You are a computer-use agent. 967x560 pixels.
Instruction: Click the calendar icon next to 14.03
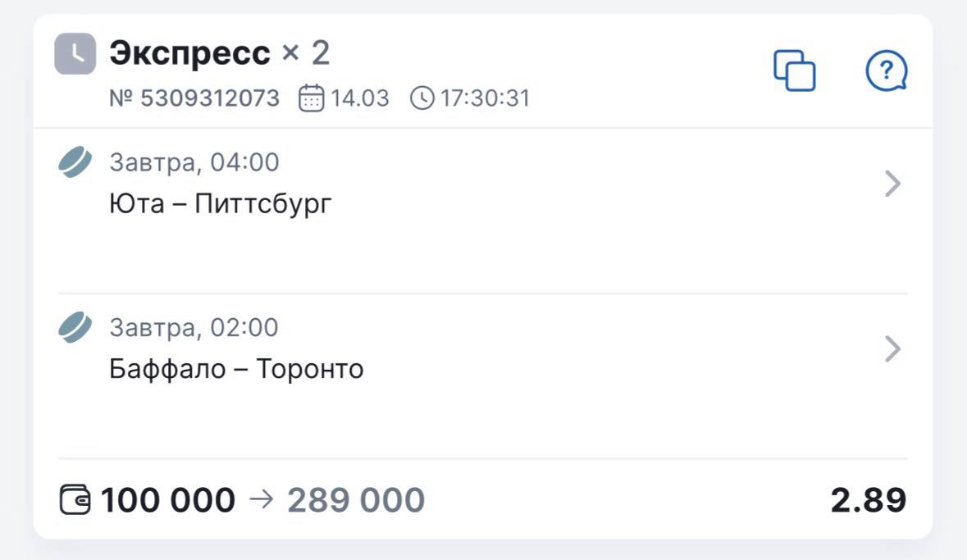(x=311, y=99)
